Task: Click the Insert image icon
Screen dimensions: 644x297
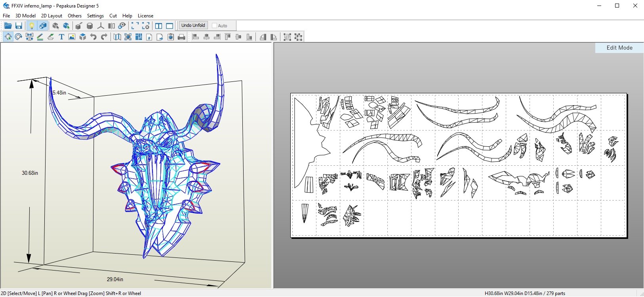Action: 72,37
